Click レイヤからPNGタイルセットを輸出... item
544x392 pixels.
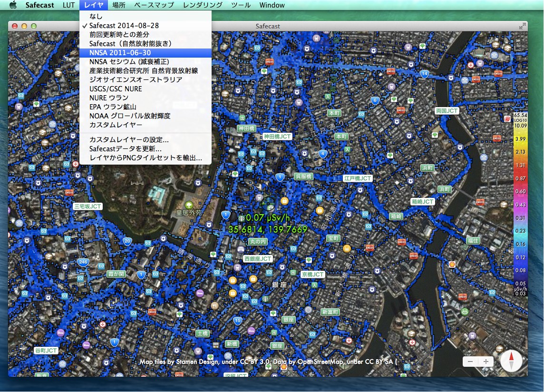click(146, 157)
